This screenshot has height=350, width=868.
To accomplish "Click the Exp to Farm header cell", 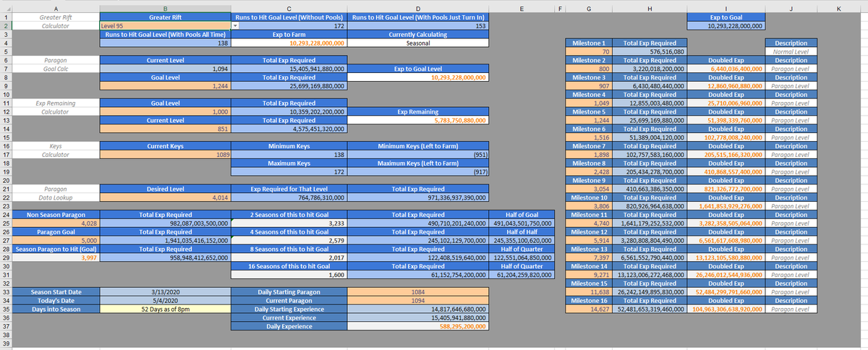I will coord(289,34).
